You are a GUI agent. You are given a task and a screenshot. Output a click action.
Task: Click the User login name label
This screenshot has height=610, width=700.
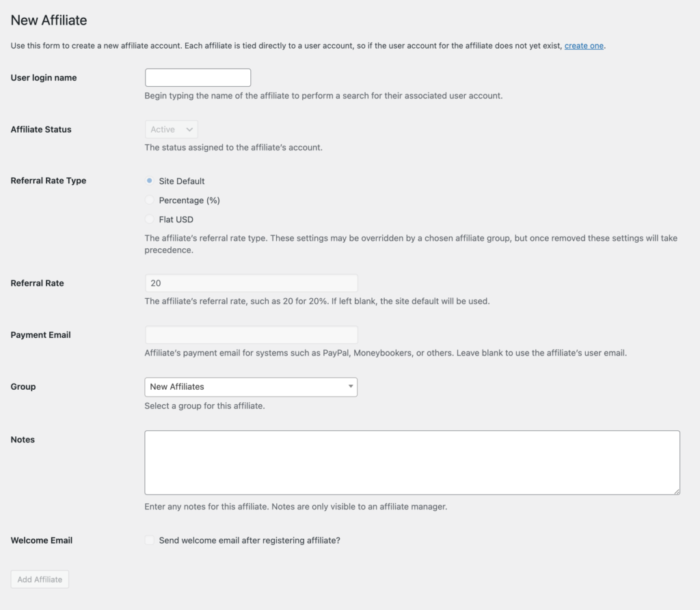pos(44,78)
